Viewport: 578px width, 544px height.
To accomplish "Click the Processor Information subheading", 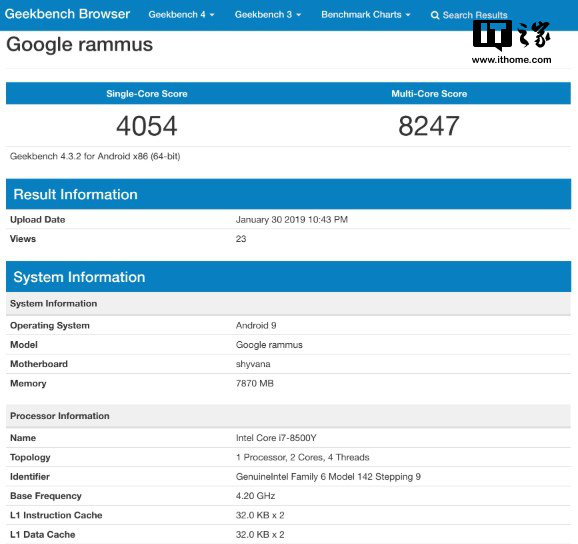I will [288, 416].
